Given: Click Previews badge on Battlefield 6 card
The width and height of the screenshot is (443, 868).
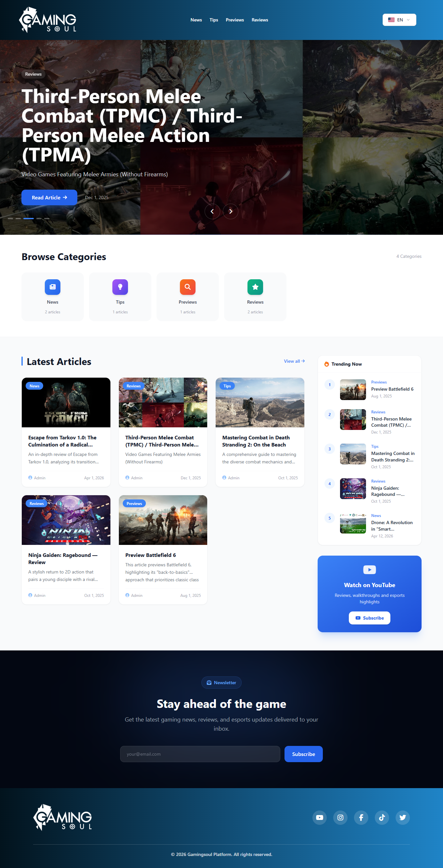Looking at the screenshot, I should (x=134, y=503).
